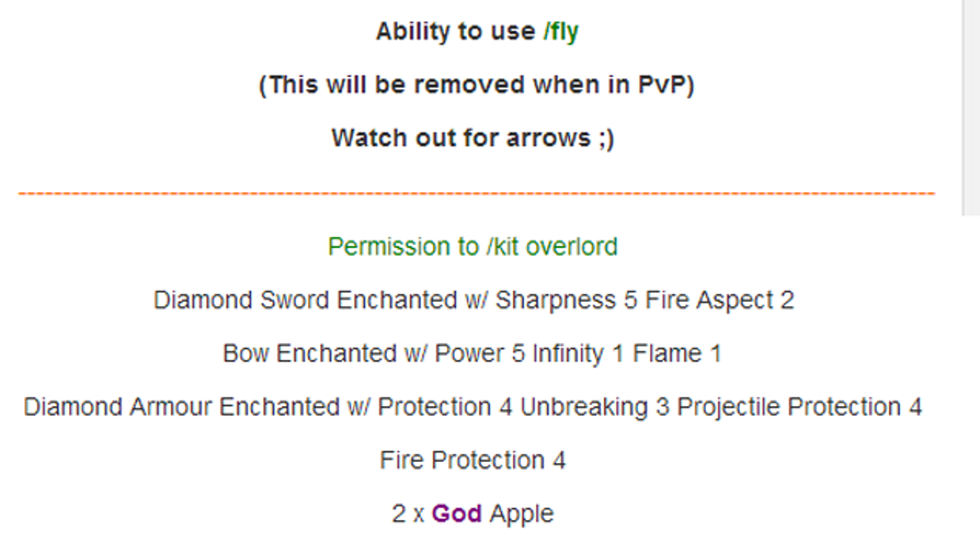Click the 'Protection 4 Unbreaking 3' text

tap(524, 407)
